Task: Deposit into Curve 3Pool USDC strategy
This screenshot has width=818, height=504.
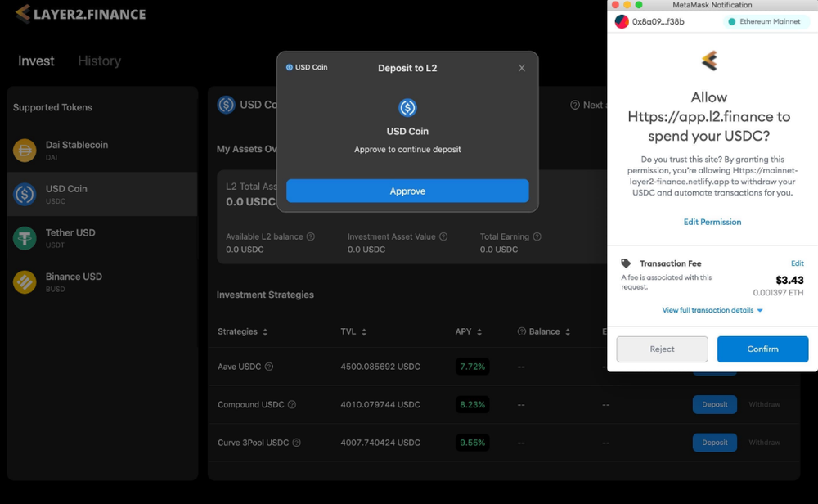Action: (715, 443)
